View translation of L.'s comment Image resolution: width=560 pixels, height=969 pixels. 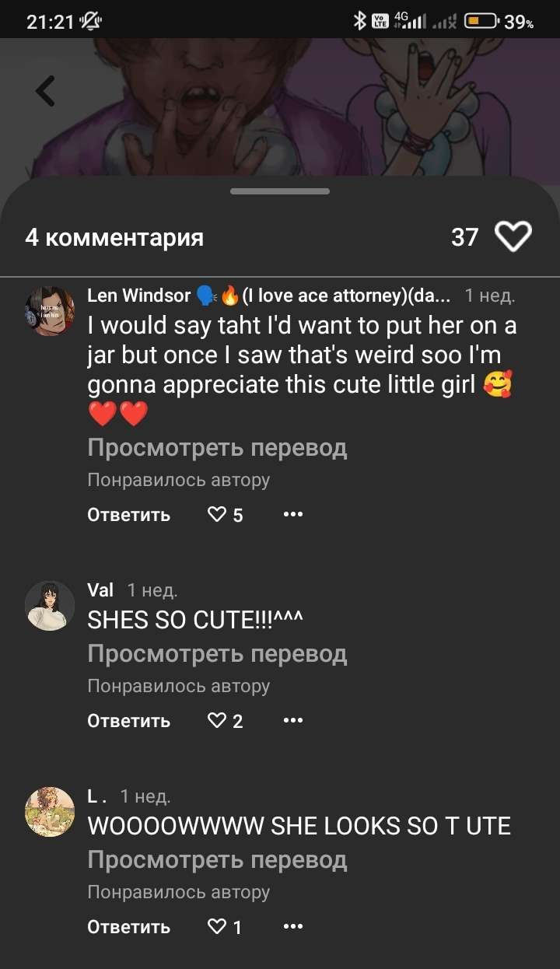217,860
